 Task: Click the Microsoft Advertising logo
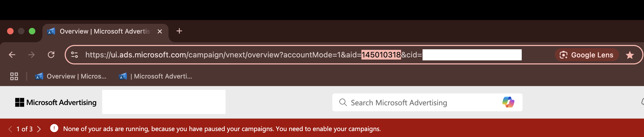pyautogui.click(x=56, y=102)
